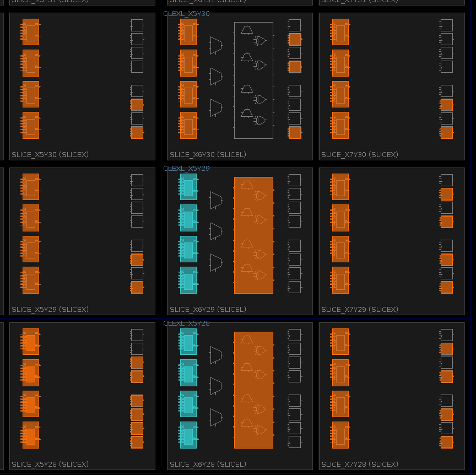This screenshot has height=475, width=476.
Task: Click the bottom empty flip-flop in SLICE_X6Y28
Action: (295, 442)
